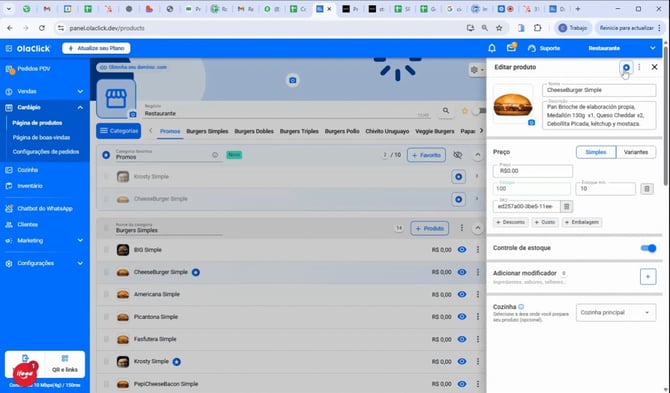Viewport: 670px width, 393px height.
Task: Open the cover settings gear dropdown
Action: (476, 70)
